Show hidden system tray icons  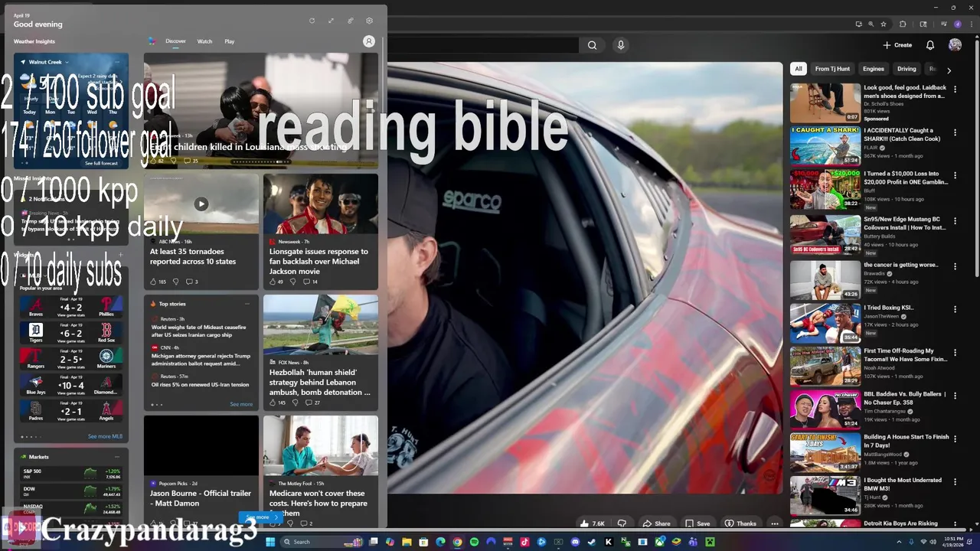pos(900,542)
